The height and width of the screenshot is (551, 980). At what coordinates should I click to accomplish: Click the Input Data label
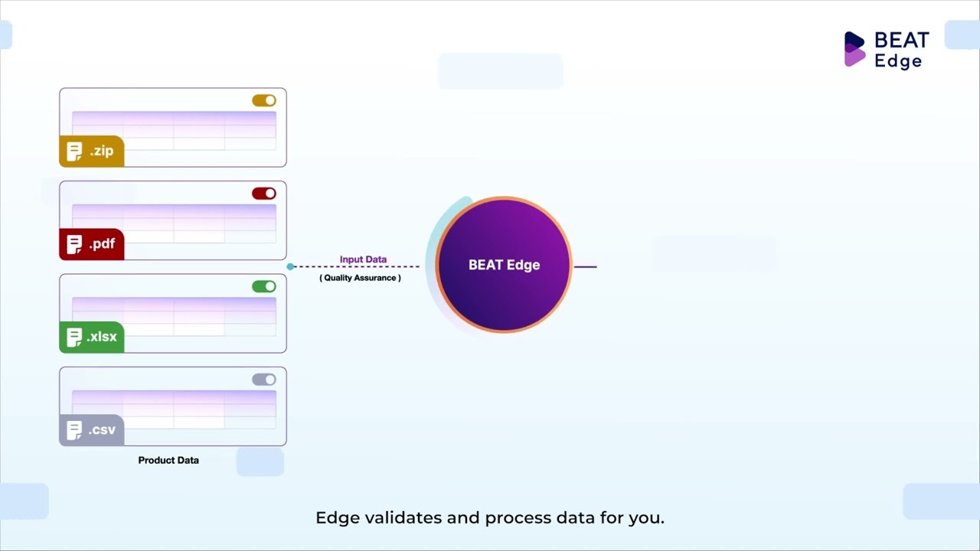(x=363, y=259)
